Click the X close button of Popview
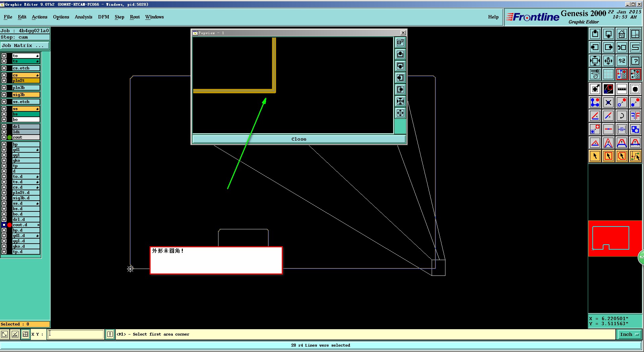This screenshot has height=352, width=644. click(x=403, y=33)
